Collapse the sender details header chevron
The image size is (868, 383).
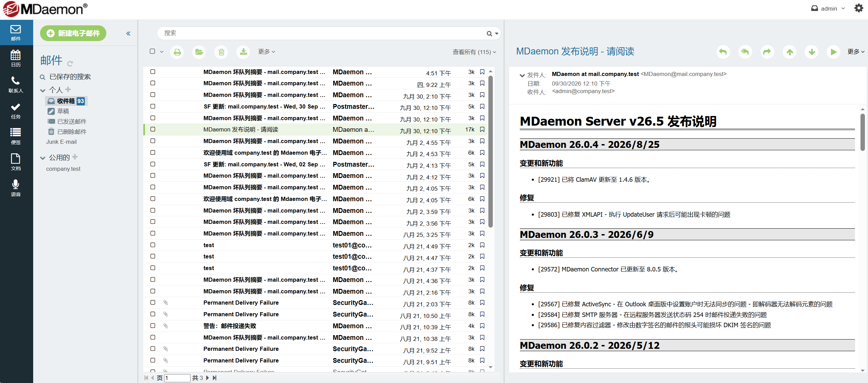coord(522,75)
